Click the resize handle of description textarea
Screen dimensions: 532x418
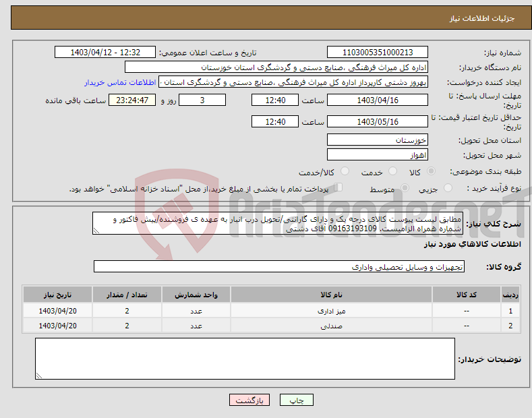[x=96, y=231]
